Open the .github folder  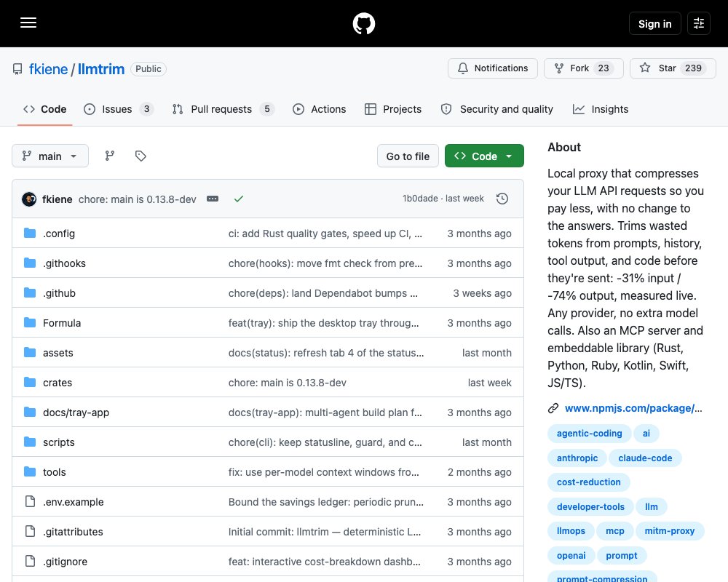(60, 293)
